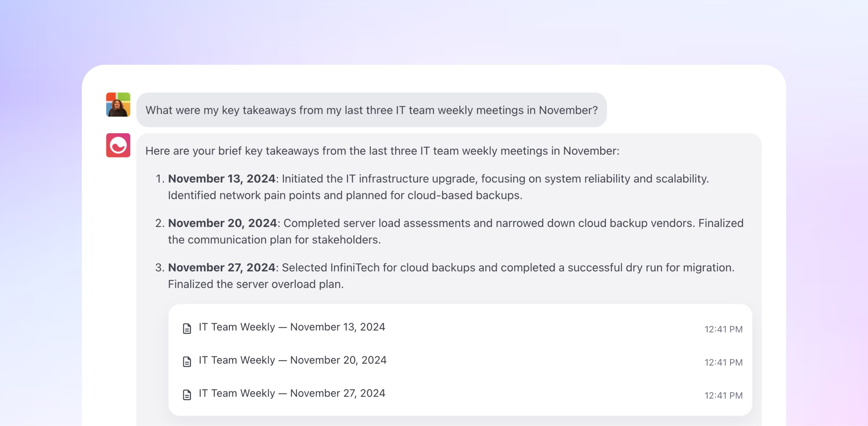Click the word InfiniTech in the third takeaway
Viewport: 868px width, 426px height.
coord(355,267)
